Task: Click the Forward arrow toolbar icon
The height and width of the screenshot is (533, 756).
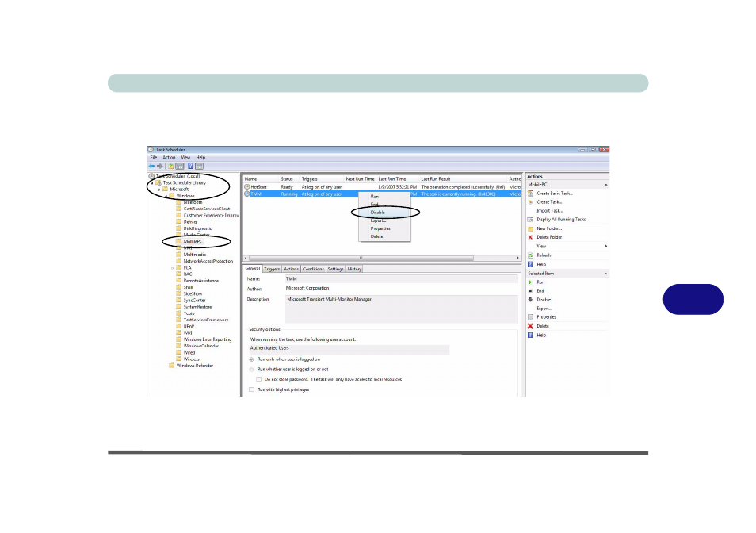Action: pyautogui.click(x=160, y=166)
